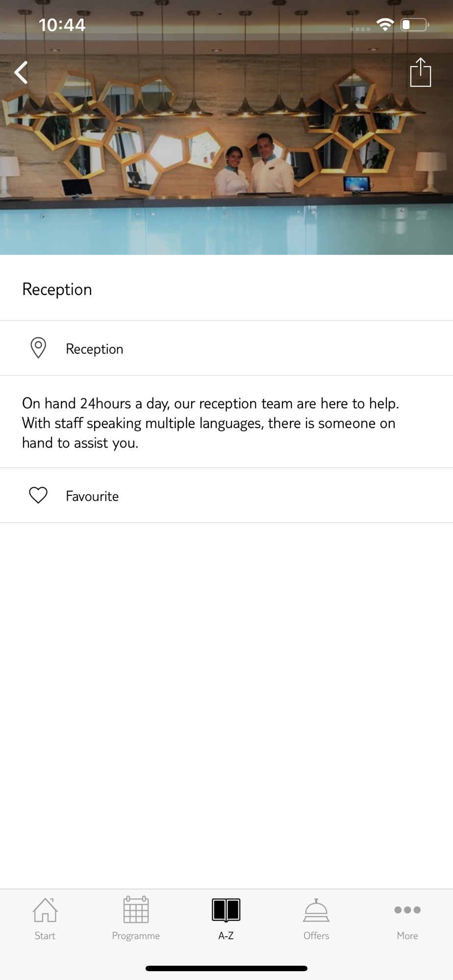Select the A-Z book icon
Screen dimensions: 453x980
click(226, 910)
